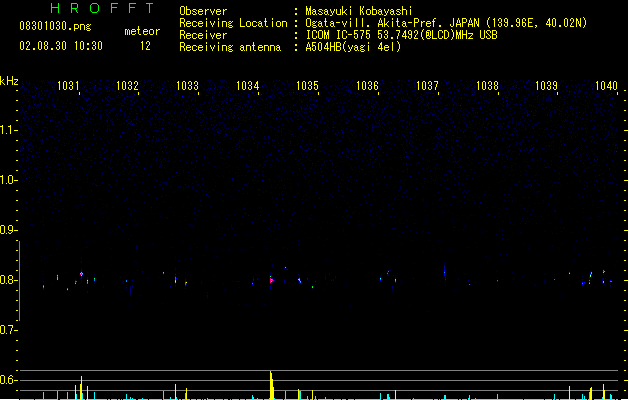Select the meteor count value 12
The width and height of the screenshot is (629, 400).
(x=145, y=46)
